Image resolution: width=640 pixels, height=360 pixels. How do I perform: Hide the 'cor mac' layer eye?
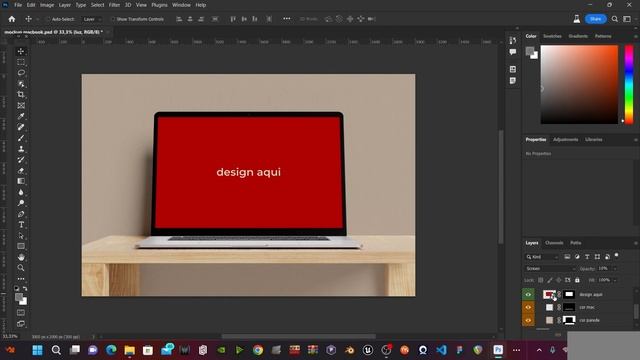click(528, 307)
